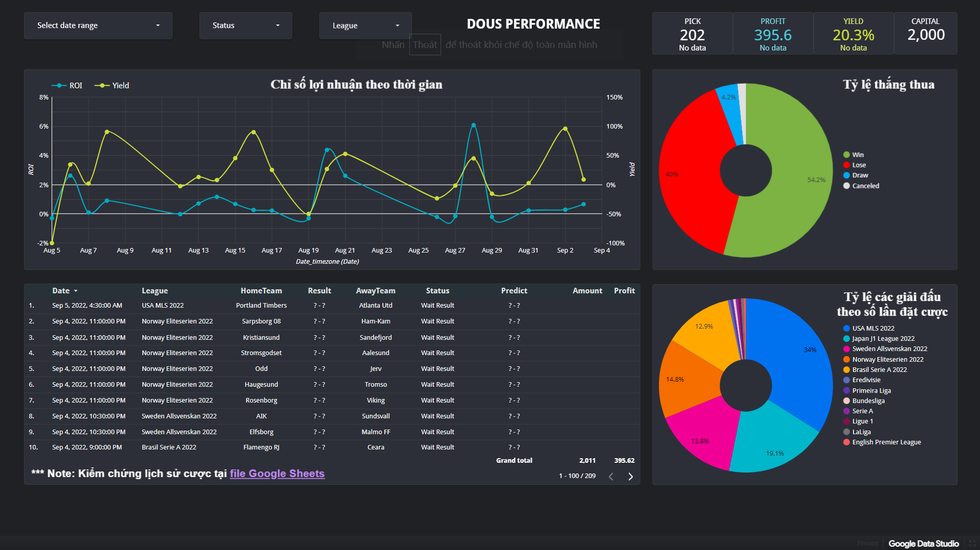
Task: Click the Date column sort arrow
Action: tap(76, 291)
